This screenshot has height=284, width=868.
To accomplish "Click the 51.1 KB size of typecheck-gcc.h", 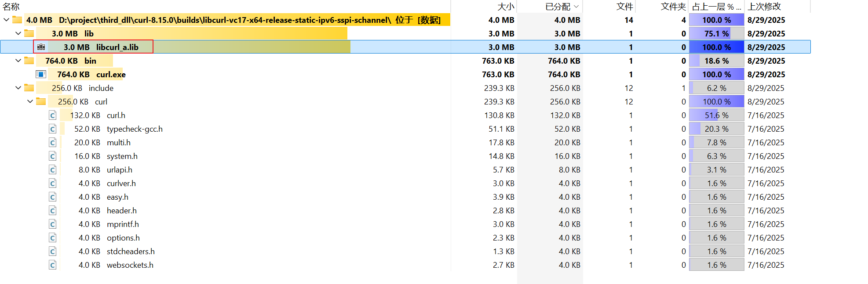I will 501,129.
